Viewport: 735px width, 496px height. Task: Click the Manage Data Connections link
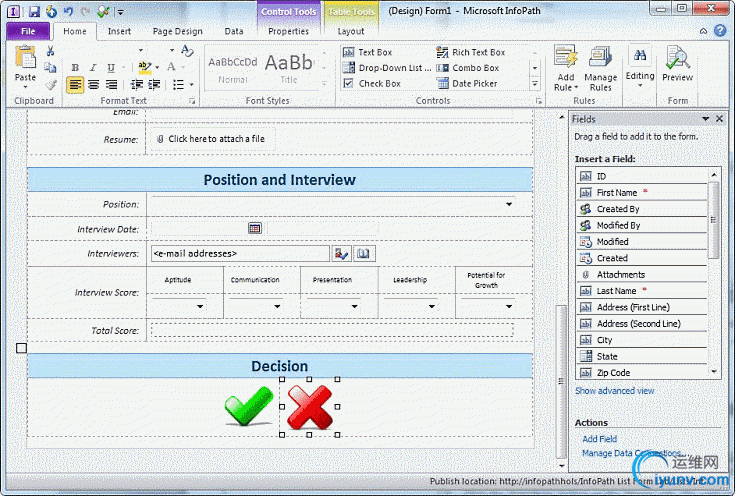(634, 453)
